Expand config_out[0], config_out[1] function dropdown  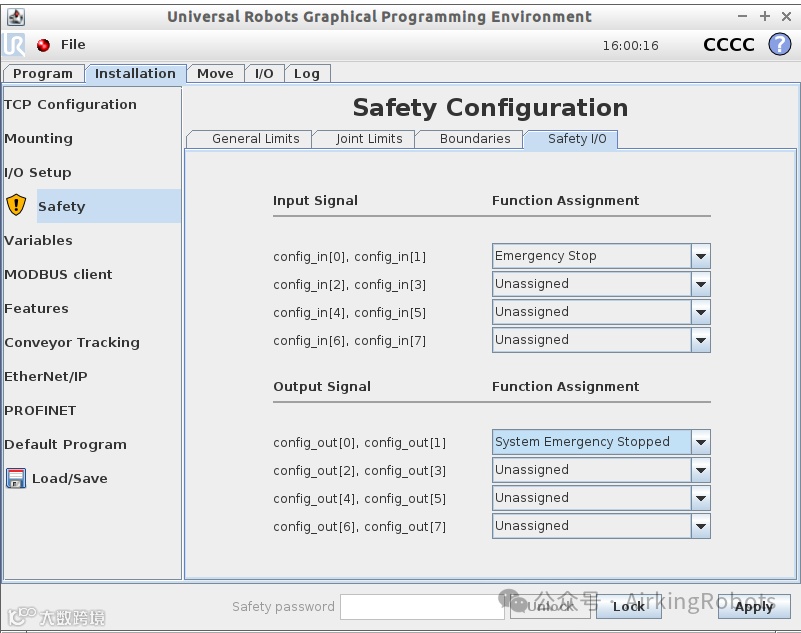tap(700, 442)
